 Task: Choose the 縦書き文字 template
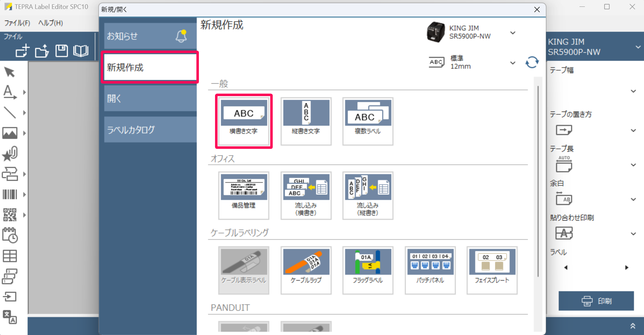click(306, 121)
